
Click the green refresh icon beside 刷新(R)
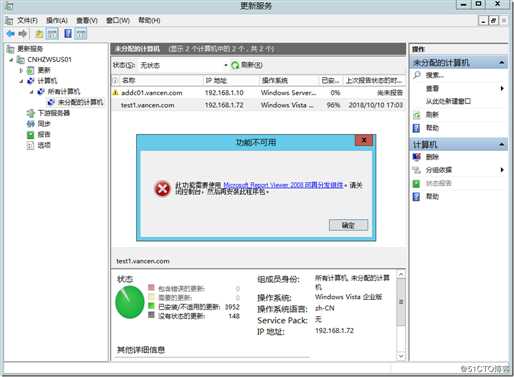click(235, 65)
